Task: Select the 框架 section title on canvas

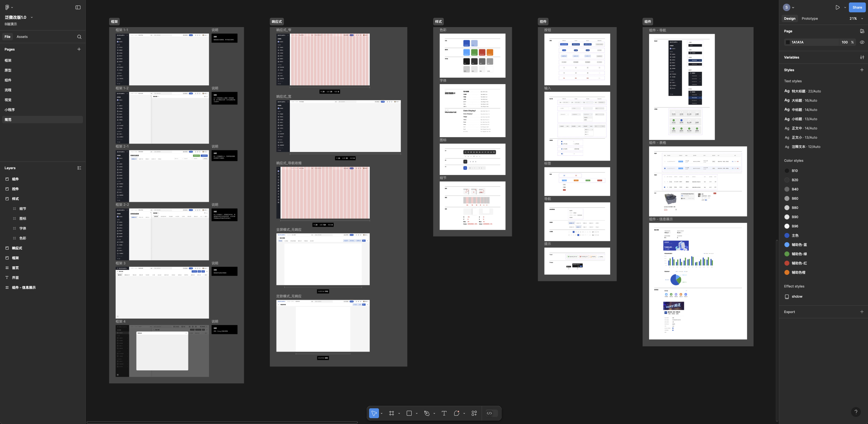Action: click(x=115, y=22)
